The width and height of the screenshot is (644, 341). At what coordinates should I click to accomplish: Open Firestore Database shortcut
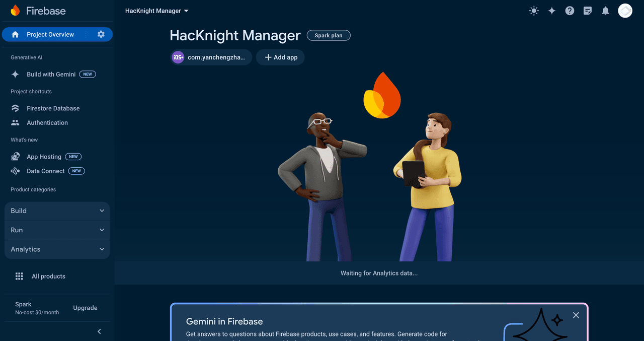[53, 108]
